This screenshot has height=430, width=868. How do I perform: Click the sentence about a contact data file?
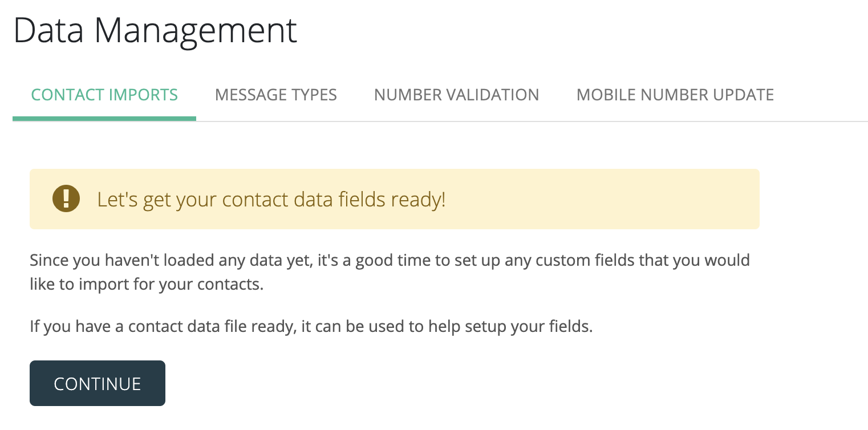pos(311,327)
